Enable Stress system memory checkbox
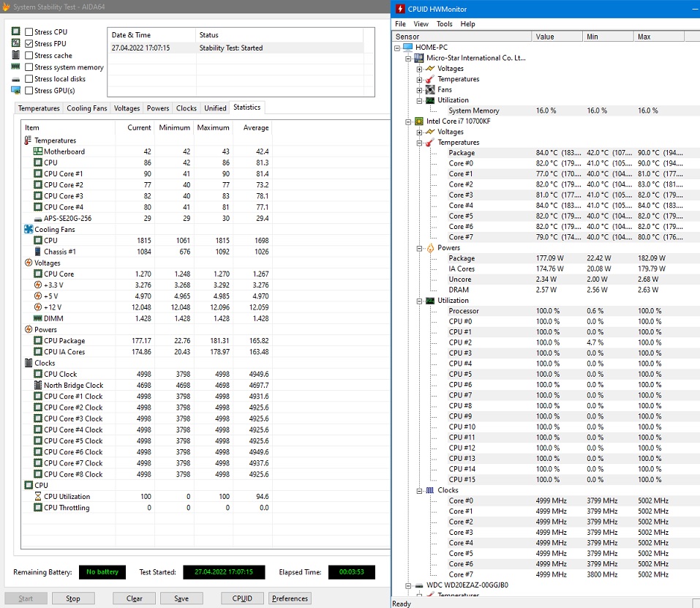The width and height of the screenshot is (700, 608). pos(29,67)
